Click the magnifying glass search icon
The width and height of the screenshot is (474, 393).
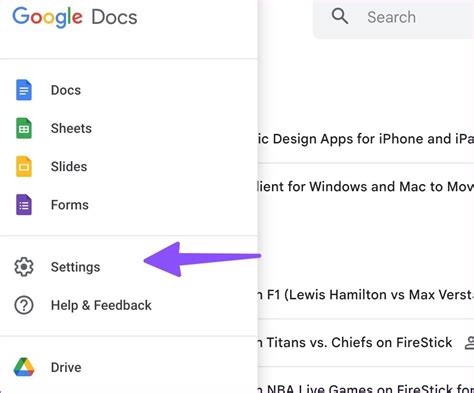(x=340, y=16)
